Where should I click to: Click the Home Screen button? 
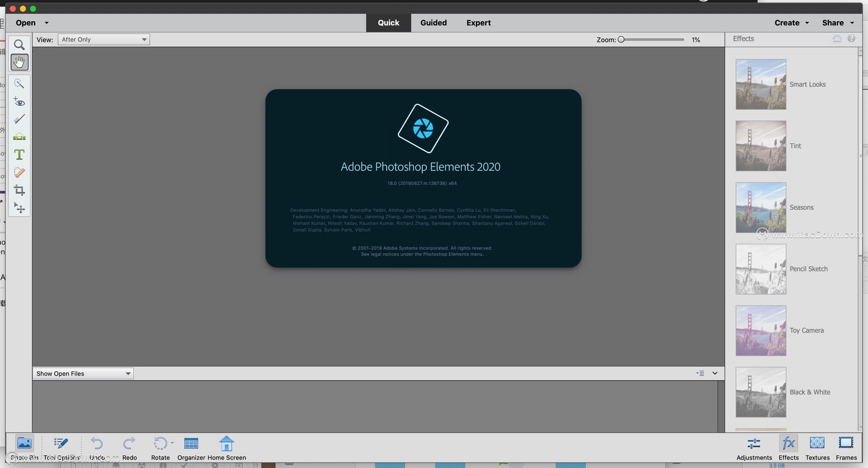226,448
